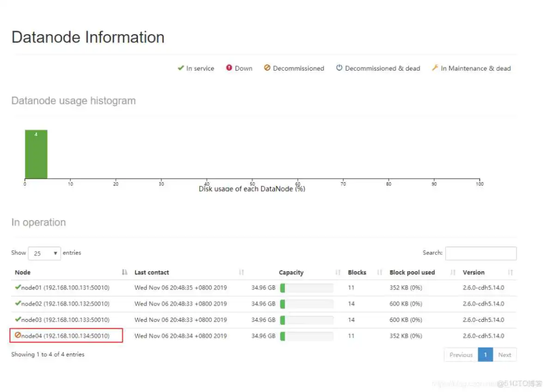Click node01's green checkmark status icon
The width and height of the screenshot is (547, 392).
point(18,287)
